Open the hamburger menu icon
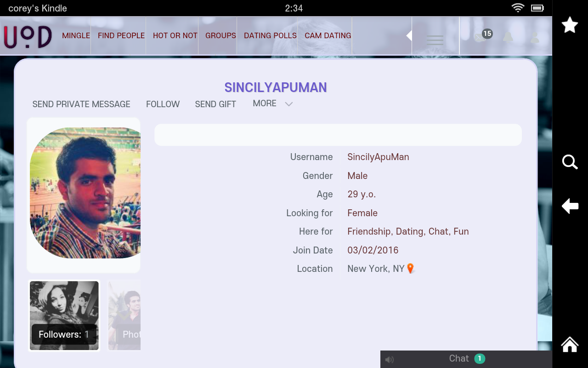 click(435, 40)
